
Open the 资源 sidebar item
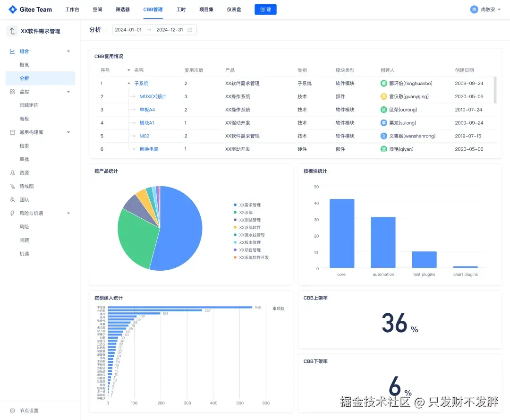point(24,173)
